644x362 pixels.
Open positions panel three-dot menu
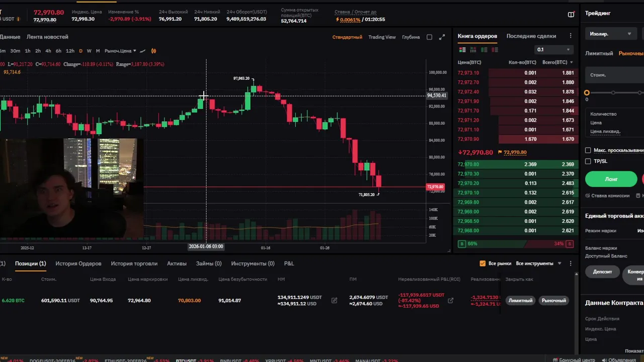[571, 263]
